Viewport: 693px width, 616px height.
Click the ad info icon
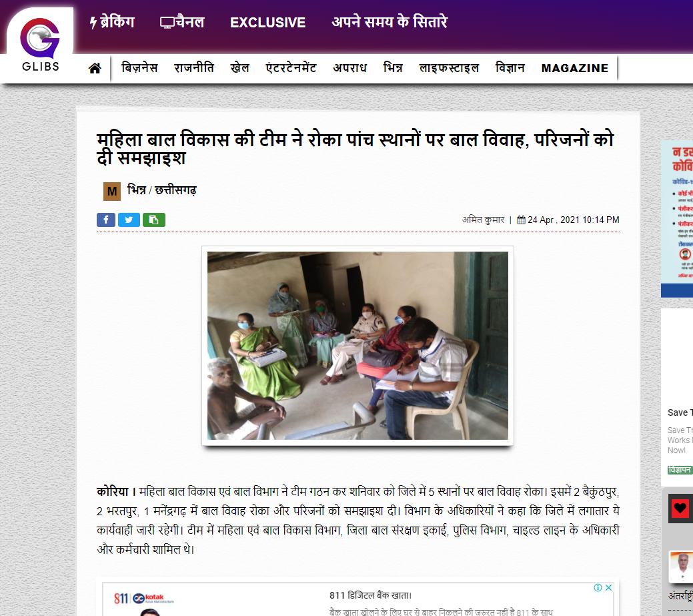point(598,588)
